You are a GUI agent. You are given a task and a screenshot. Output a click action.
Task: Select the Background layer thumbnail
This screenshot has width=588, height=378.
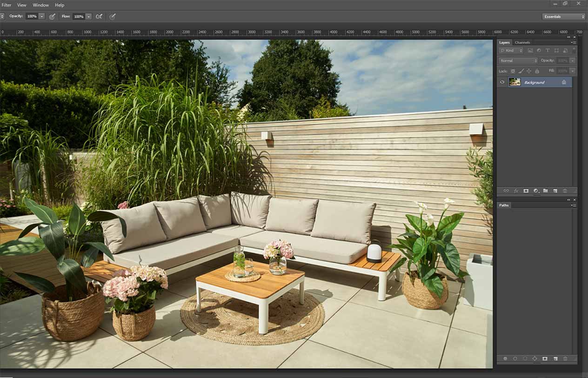(x=514, y=82)
